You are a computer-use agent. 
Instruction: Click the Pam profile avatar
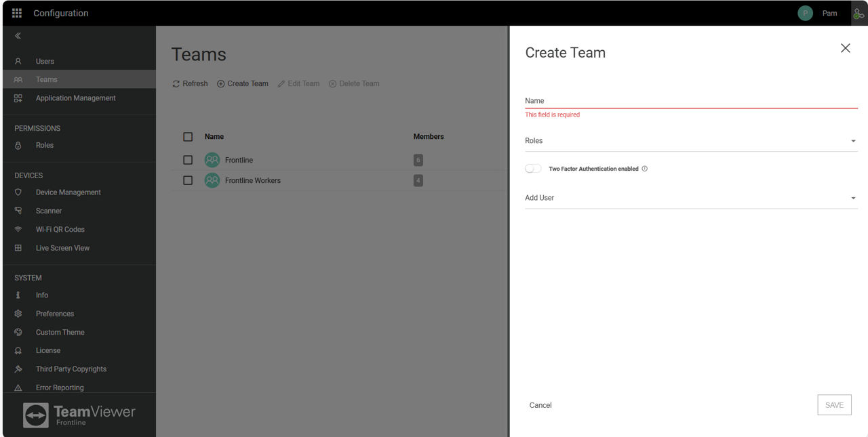coord(805,12)
